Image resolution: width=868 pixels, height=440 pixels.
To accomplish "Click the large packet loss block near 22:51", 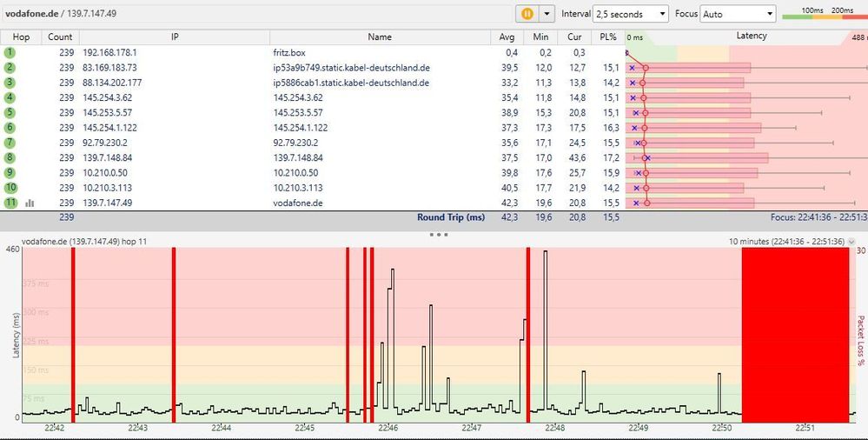I will (x=795, y=335).
